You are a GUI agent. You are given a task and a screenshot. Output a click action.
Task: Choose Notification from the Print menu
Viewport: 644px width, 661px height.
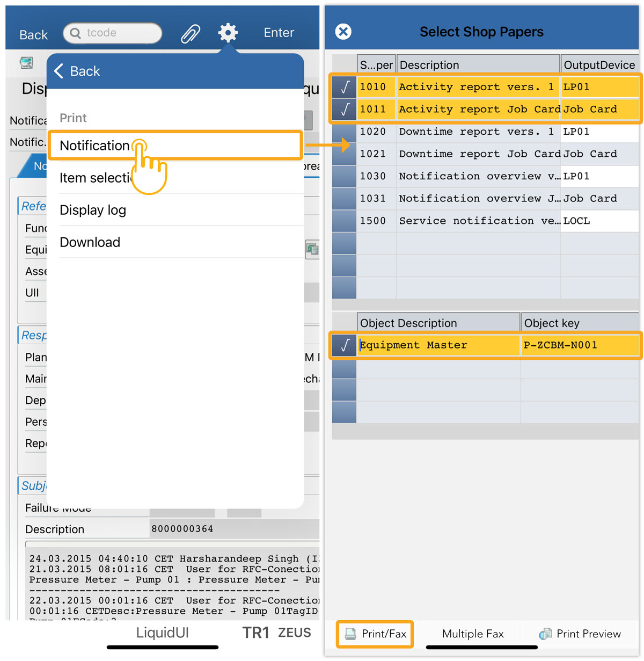coord(95,146)
